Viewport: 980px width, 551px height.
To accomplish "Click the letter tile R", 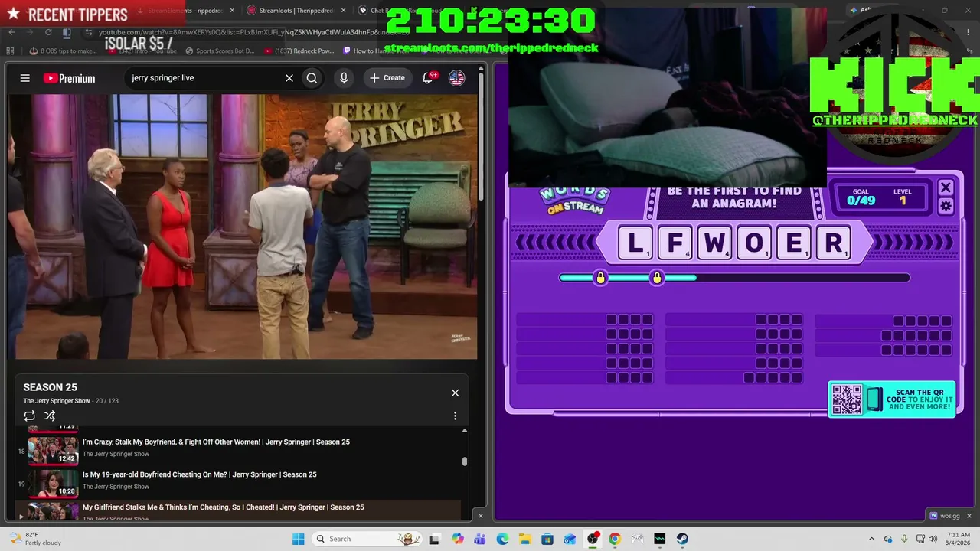I will coord(833,243).
